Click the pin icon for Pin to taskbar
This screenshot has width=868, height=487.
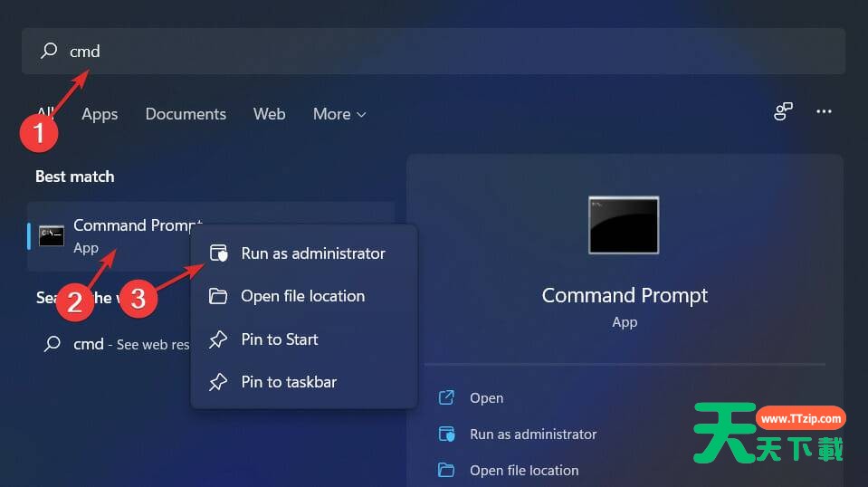coord(218,382)
